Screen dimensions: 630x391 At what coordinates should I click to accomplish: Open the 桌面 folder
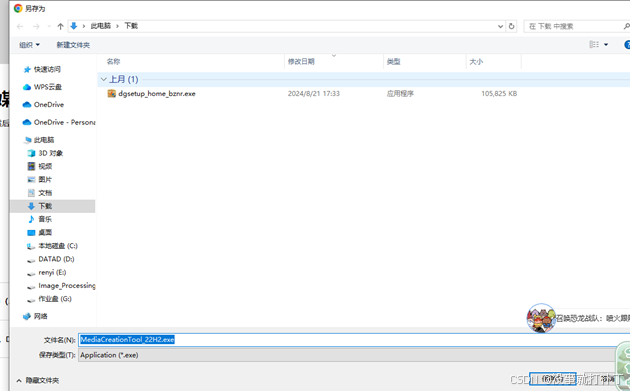tap(45, 232)
